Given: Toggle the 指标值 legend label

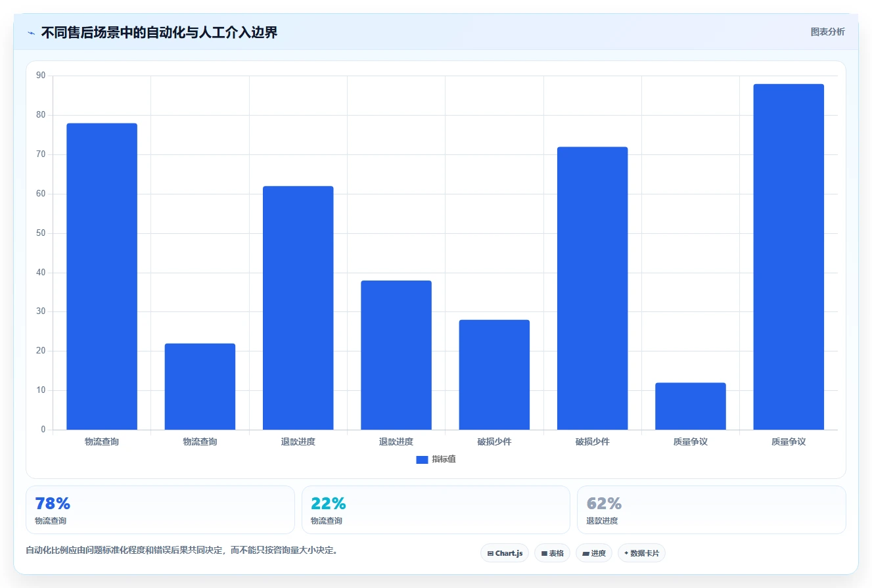Looking at the screenshot, I should [444, 460].
